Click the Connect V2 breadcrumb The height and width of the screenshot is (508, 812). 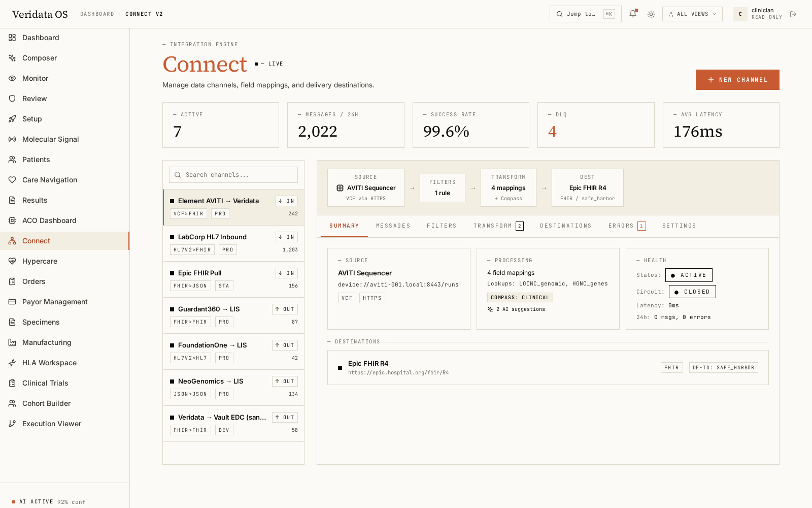tap(144, 14)
